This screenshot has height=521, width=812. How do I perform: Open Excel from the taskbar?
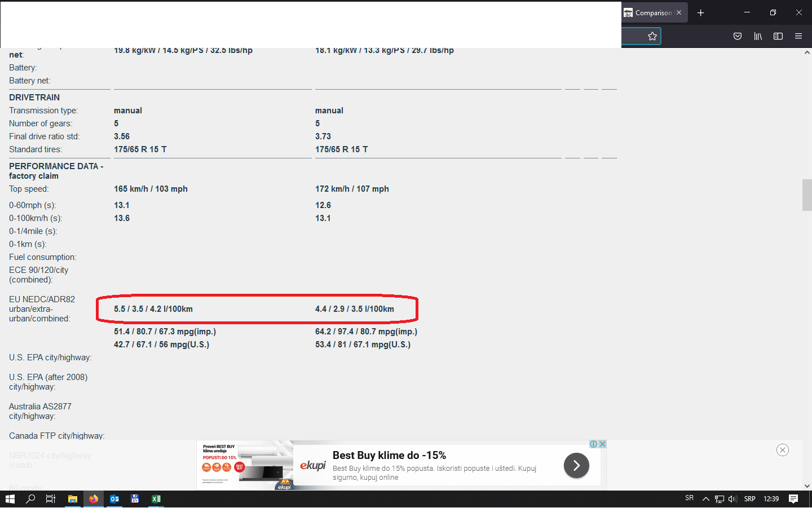pyautogui.click(x=156, y=499)
